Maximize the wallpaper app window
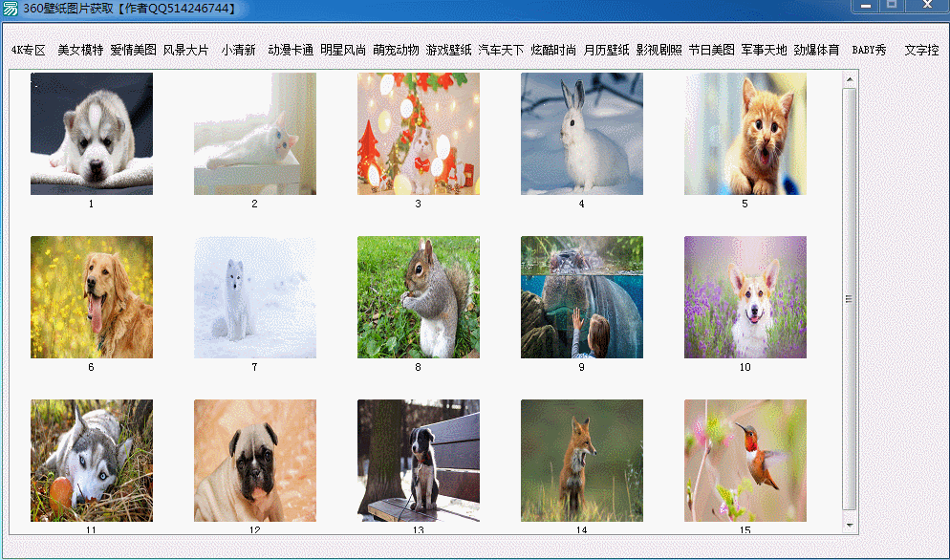Viewport: 950px width, 560px height. click(892, 6)
